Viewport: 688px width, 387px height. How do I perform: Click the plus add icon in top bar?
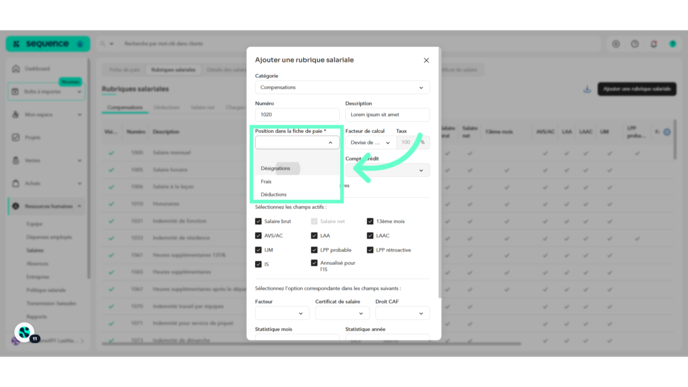tap(616, 44)
